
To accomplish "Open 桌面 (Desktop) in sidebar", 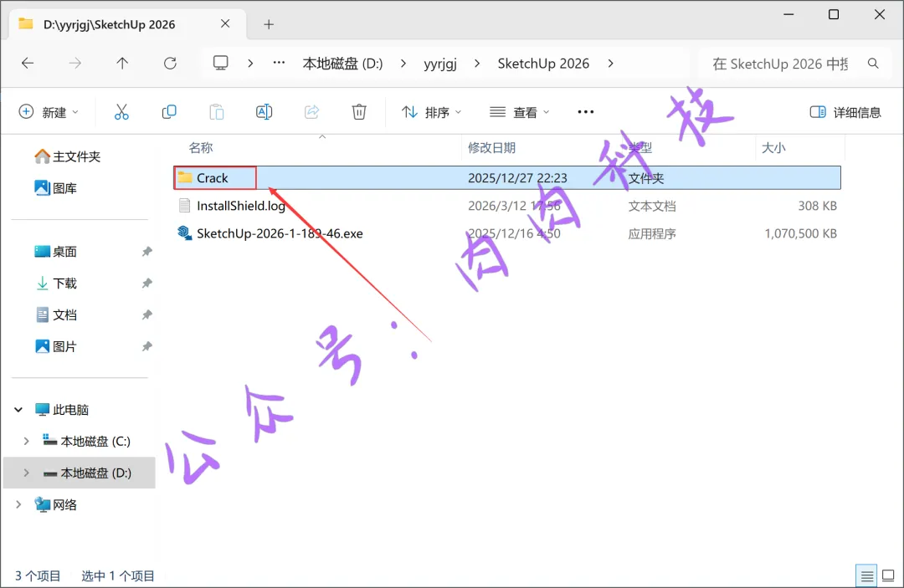I will coord(55,252).
